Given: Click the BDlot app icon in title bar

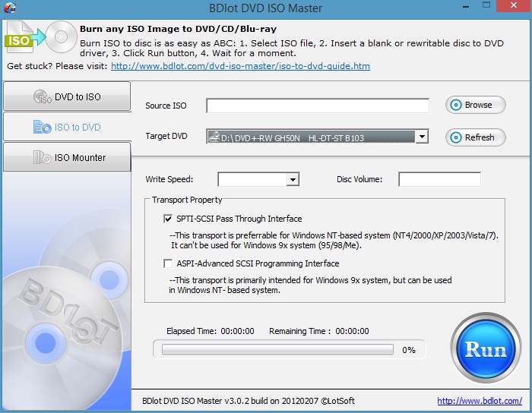Looking at the screenshot, I should click(x=9, y=8).
